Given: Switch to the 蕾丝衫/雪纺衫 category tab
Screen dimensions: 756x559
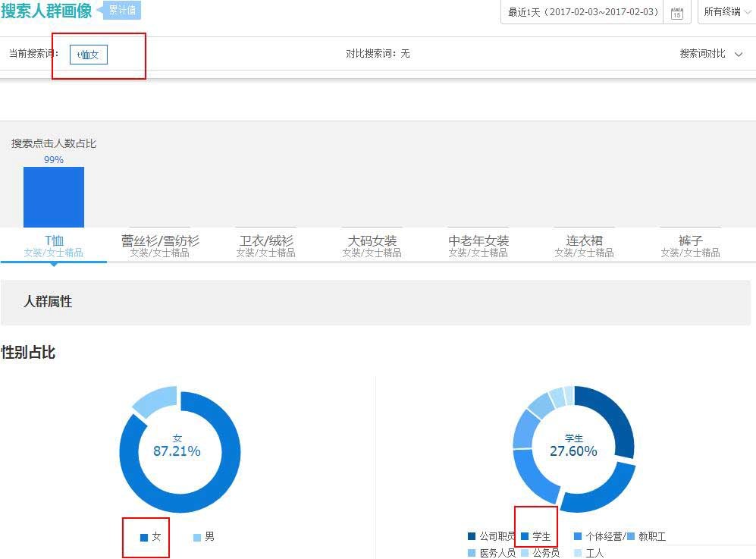Looking at the screenshot, I should pos(160,246).
